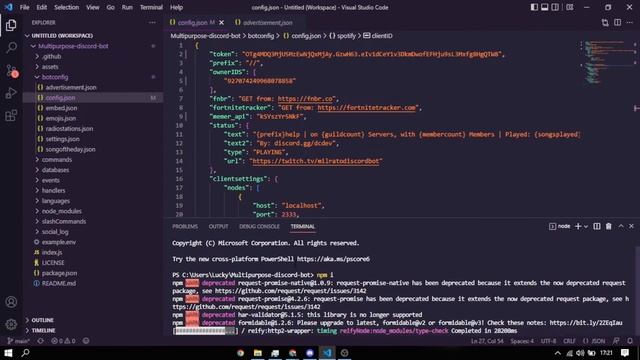Open embed.json in explorer
Viewport: 640px width, 360px height.
tap(61, 108)
